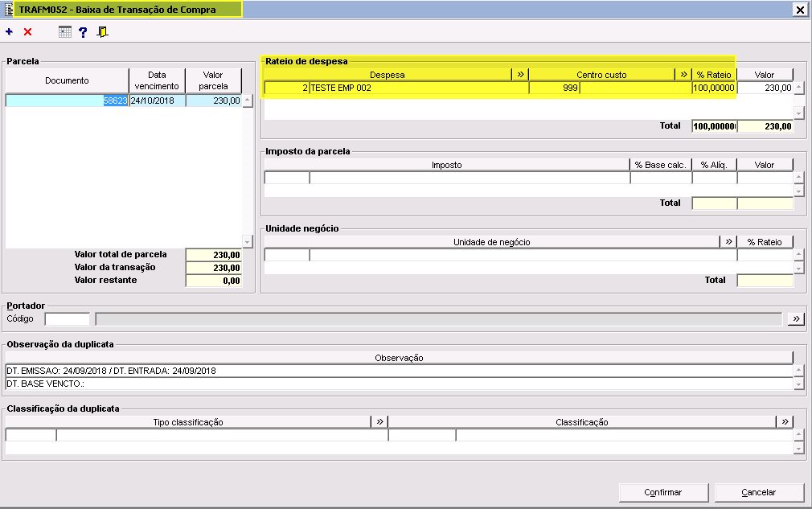Click the DT. BASE VENCTO observation line
Image resolution: width=812 pixels, height=509 pixels.
pos(399,384)
